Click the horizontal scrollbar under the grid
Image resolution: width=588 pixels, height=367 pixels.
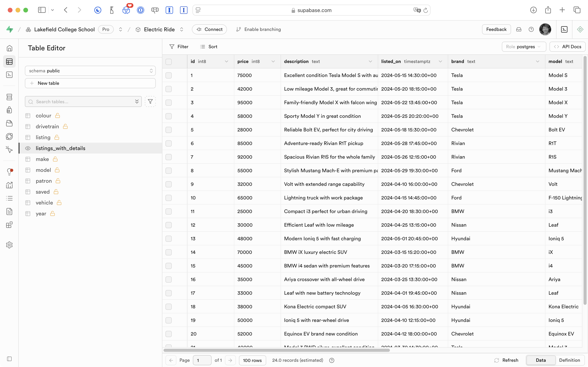click(276, 350)
